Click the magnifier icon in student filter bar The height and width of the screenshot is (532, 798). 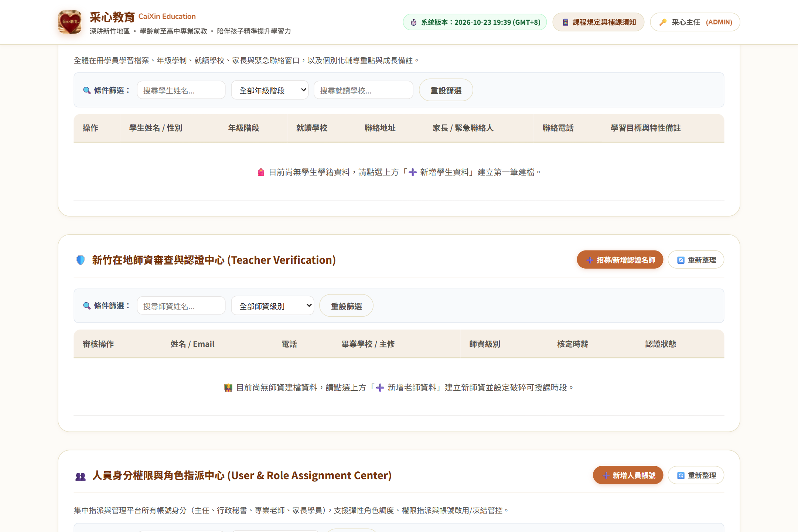coord(87,91)
